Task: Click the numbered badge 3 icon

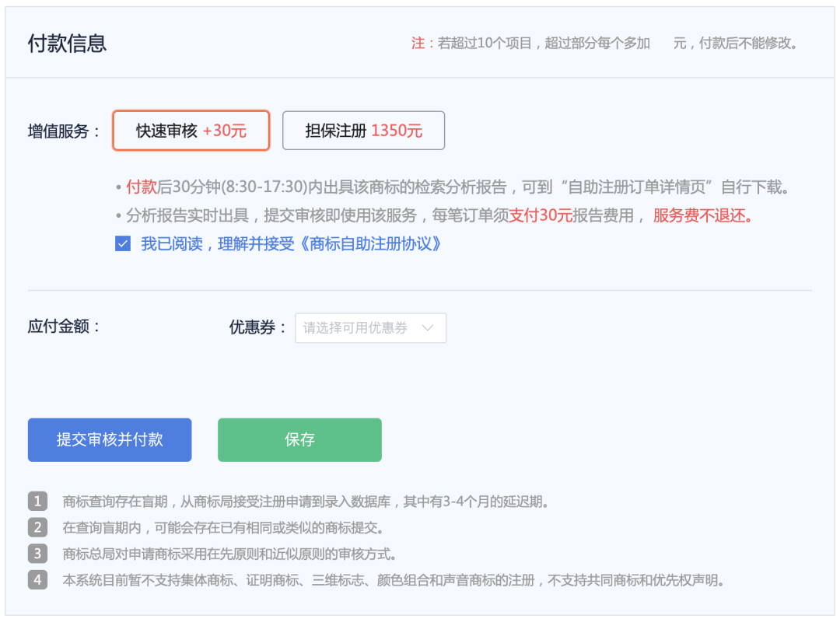Action: pos(37,553)
